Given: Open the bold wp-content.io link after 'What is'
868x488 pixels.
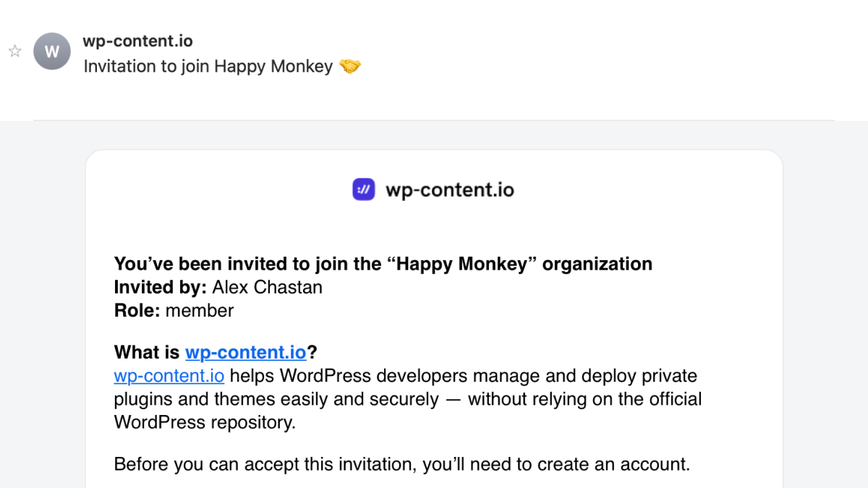Looking at the screenshot, I should [246, 353].
